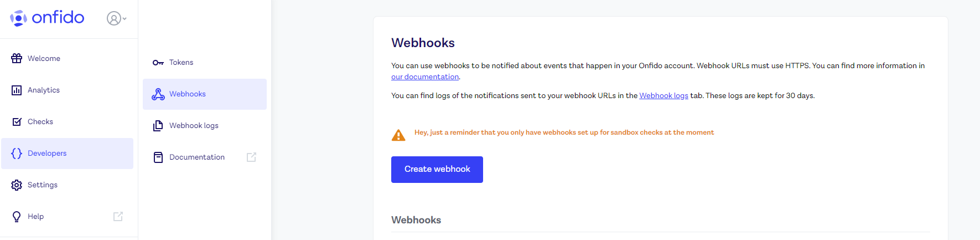Click the Webhook logs document icon

point(158,126)
